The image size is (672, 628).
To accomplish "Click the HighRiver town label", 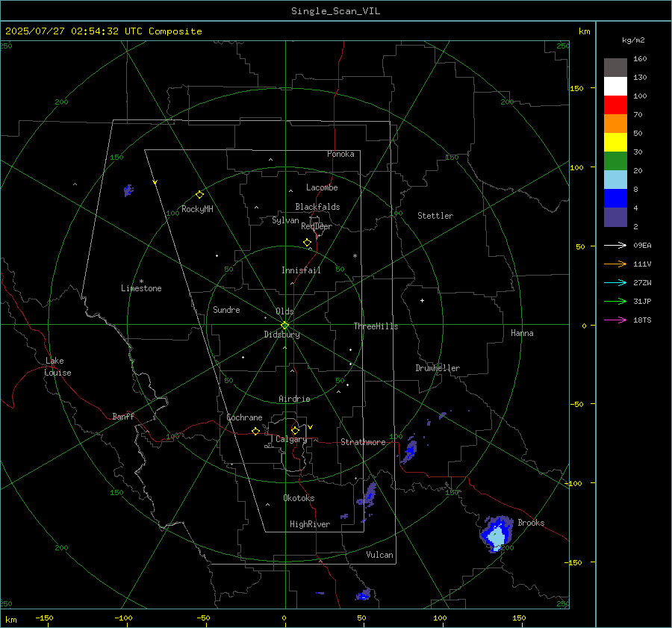I will (x=310, y=524).
